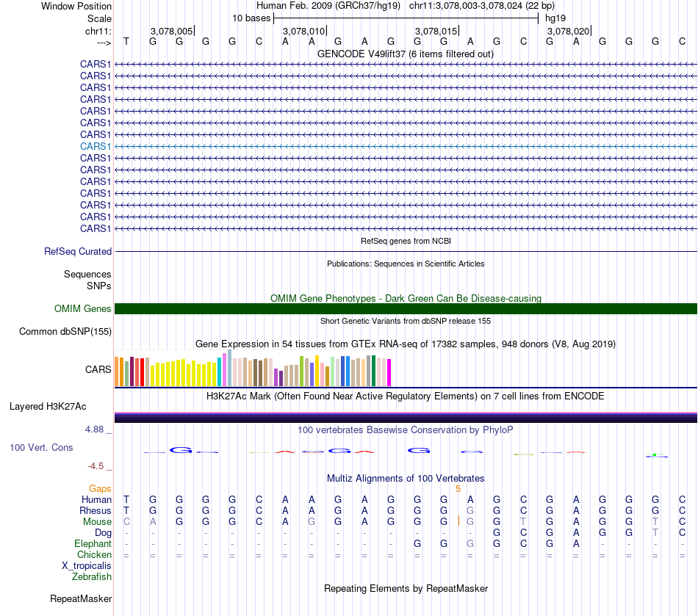This screenshot has width=698, height=616.
Task: Open the GTEx Gene Expression in 54 tissues title
Action: tap(406, 344)
